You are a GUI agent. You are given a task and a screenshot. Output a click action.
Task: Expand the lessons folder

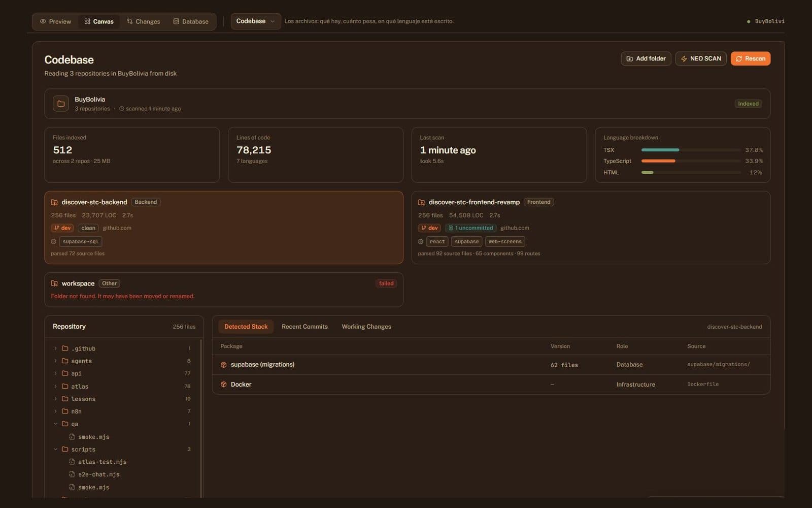point(55,399)
